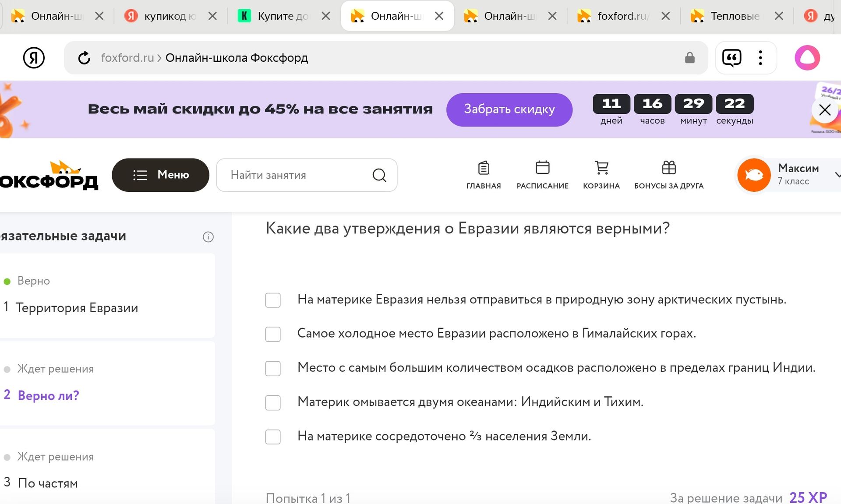Click the Foxford logo

click(x=49, y=175)
